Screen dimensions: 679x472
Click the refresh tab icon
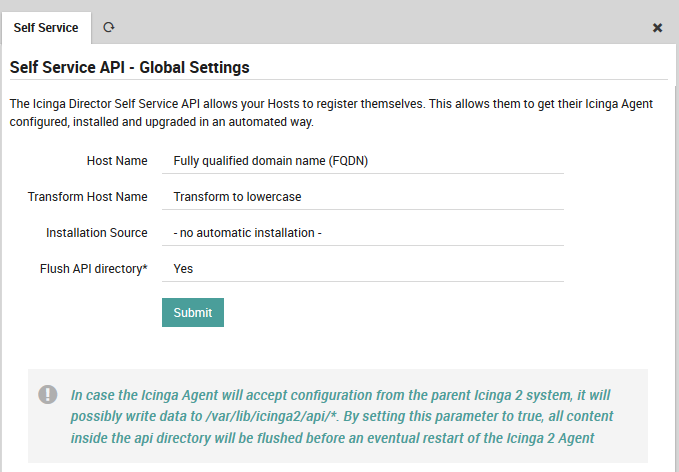[109, 28]
